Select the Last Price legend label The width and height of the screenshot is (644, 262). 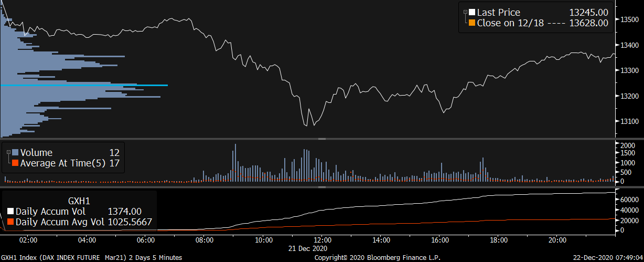coord(498,13)
